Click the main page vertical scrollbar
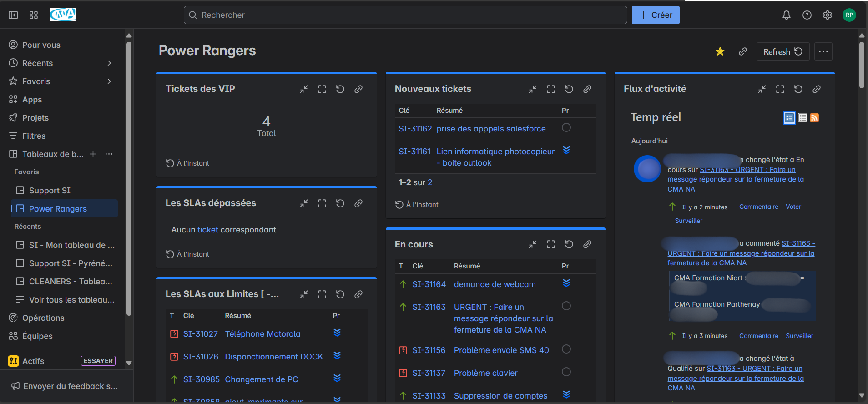 tap(862, 65)
